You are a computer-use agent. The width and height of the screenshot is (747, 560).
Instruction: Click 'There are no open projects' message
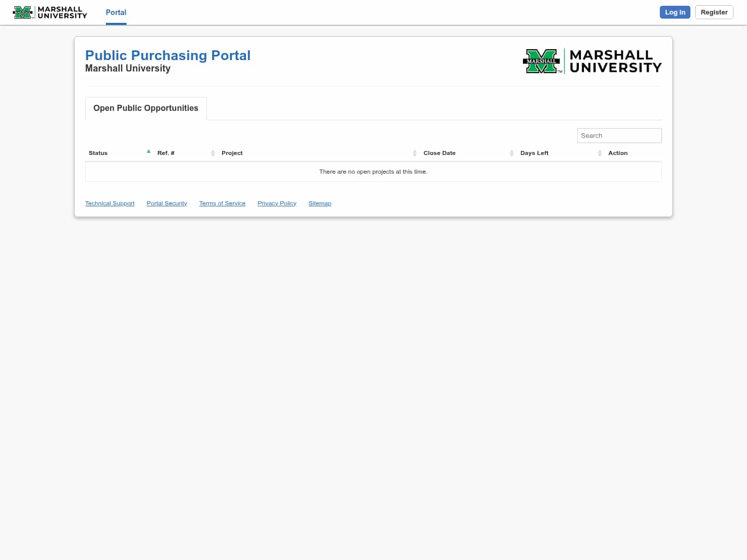(374, 172)
